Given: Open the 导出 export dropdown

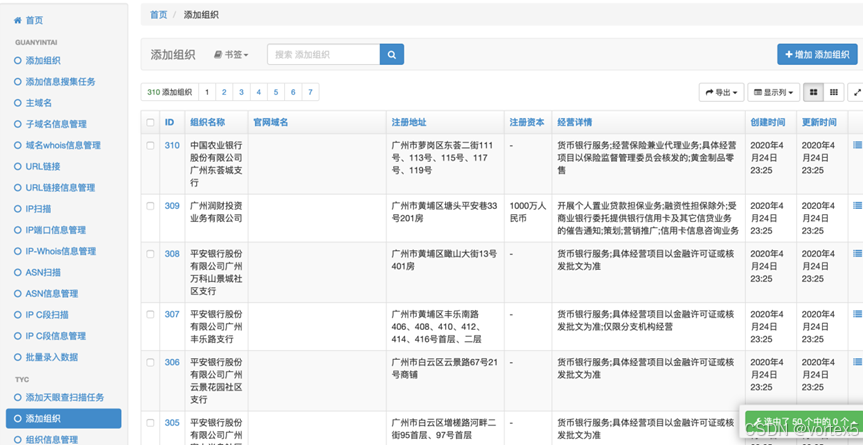Looking at the screenshot, I should tap(721, 92).
